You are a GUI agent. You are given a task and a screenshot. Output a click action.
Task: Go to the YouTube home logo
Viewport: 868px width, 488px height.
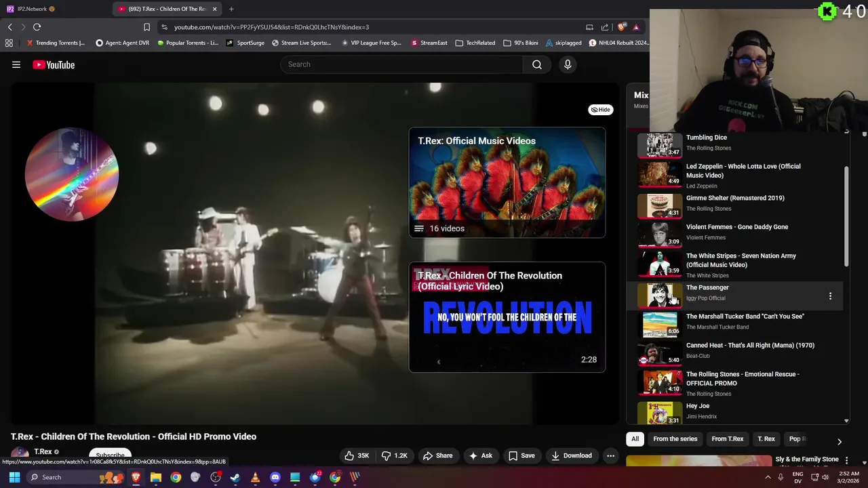click(x=54, y=65)
